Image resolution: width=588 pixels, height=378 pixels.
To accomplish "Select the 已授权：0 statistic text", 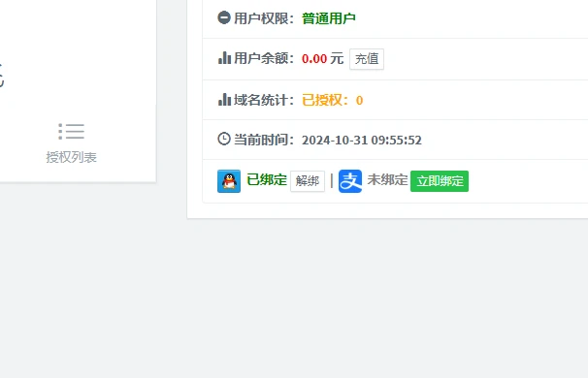I will click(332, 100).
